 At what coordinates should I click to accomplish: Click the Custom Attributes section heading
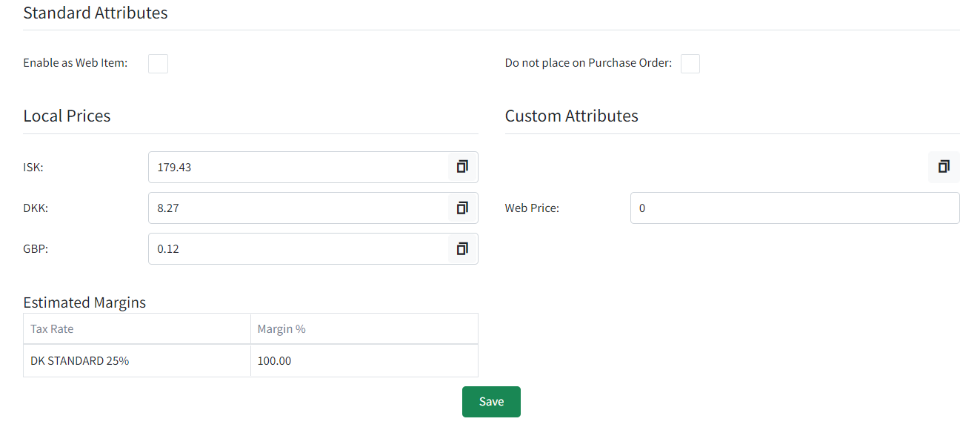click(571, 116)
